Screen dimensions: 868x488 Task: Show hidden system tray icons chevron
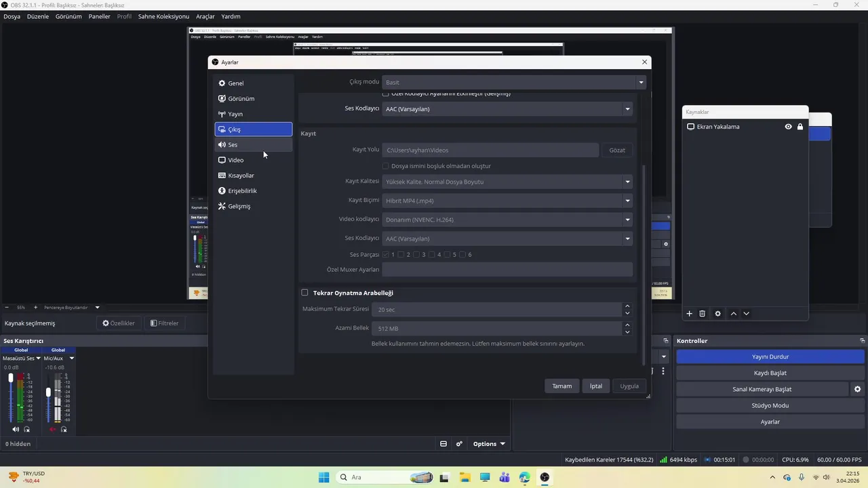pyautogui.click(x=772, y=477)
